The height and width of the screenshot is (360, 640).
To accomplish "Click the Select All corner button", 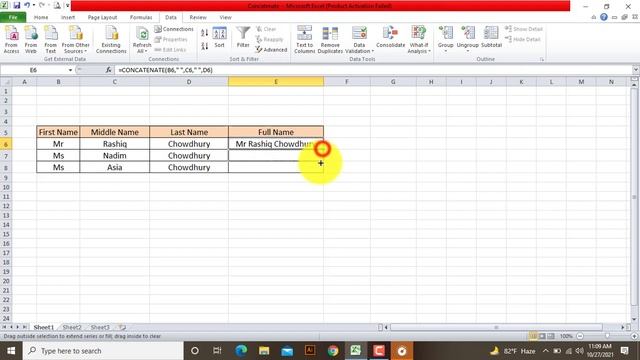I will [6, 82].
